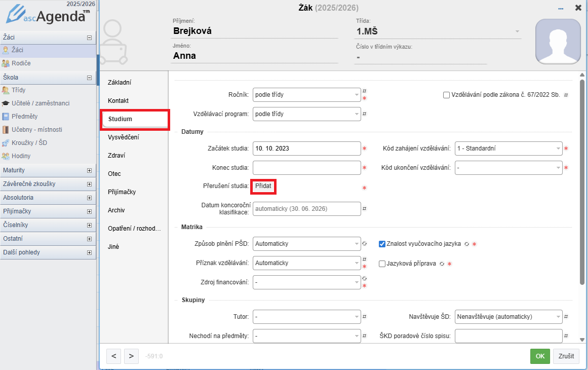Check the Jazyková příprava checkbox
Screen dimensions: 588x370
pos(382,264)
